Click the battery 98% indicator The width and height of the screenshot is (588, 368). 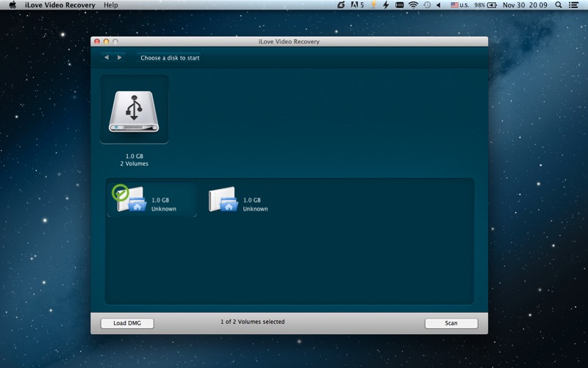[x=485, y=5]
